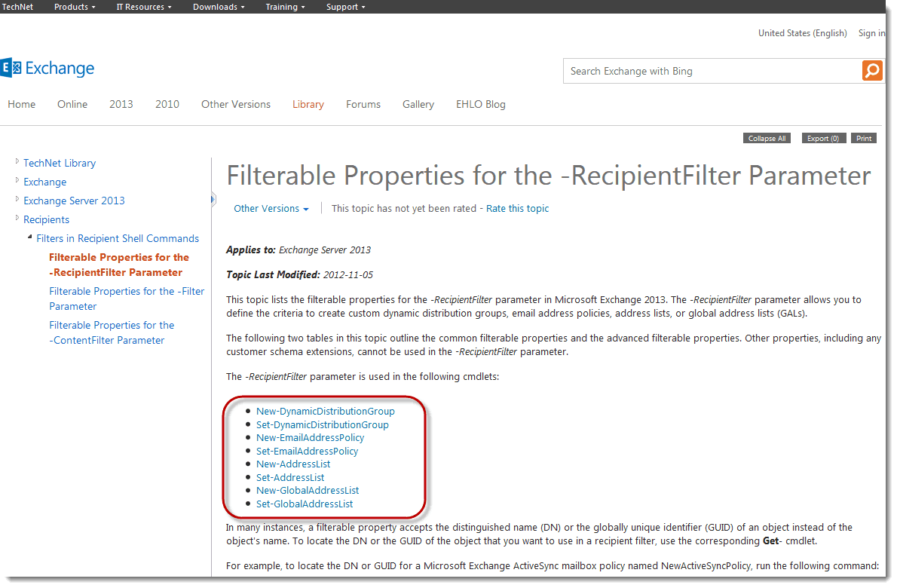The height and width of the screenshot is (588, 897).
Task: Click the orange Bing search icon
Action: coord(872,71)
